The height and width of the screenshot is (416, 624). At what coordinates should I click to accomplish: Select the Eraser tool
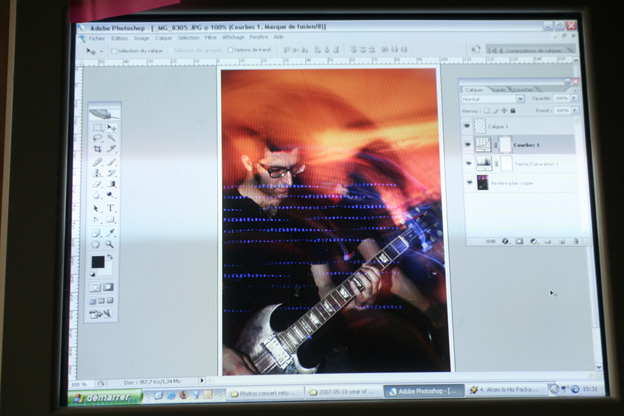click(98, 184)
